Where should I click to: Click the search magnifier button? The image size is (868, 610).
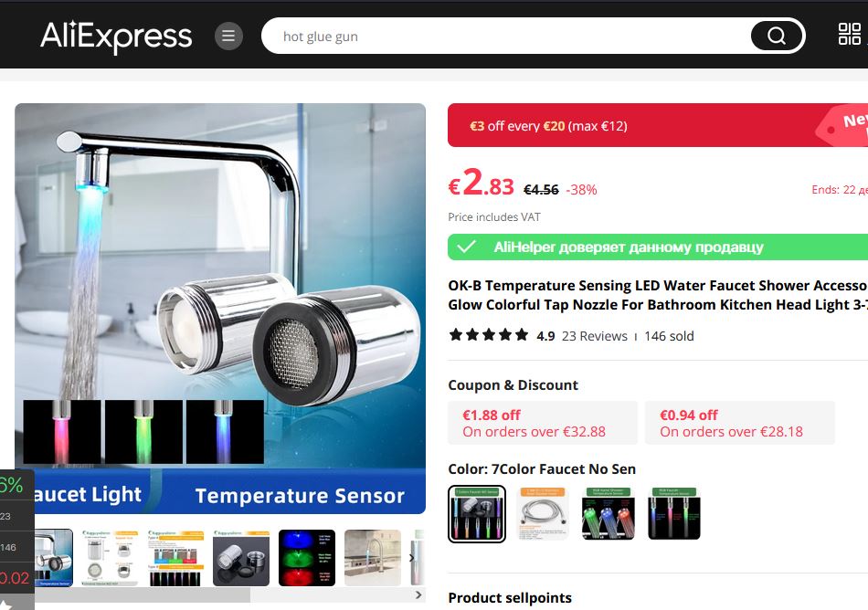click(776, 36)
